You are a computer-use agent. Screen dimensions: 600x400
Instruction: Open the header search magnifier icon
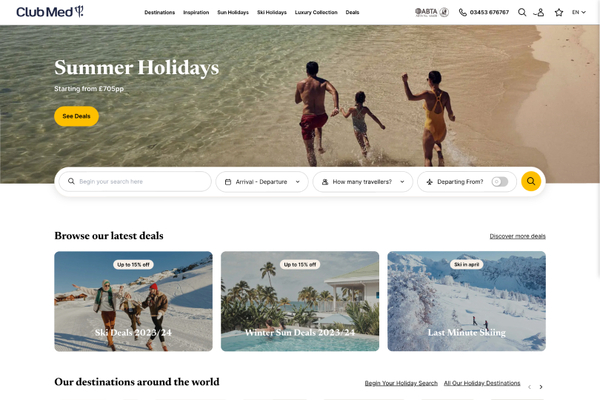[522, 12]
